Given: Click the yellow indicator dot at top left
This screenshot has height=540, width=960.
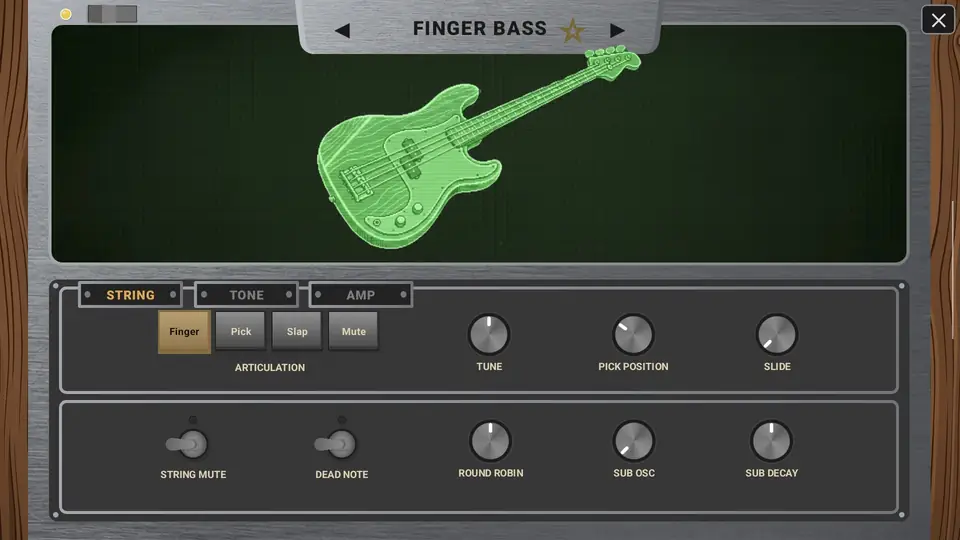Looking at the screenshot, I should tap(66, 14).
